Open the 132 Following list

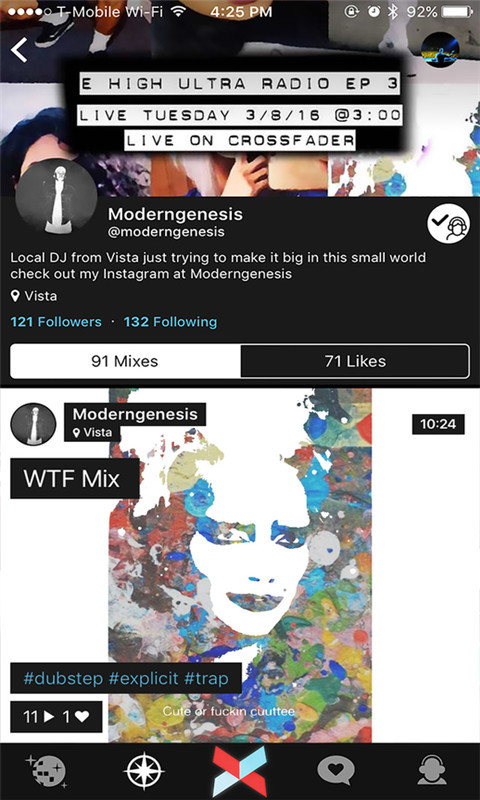click(170, 322)
